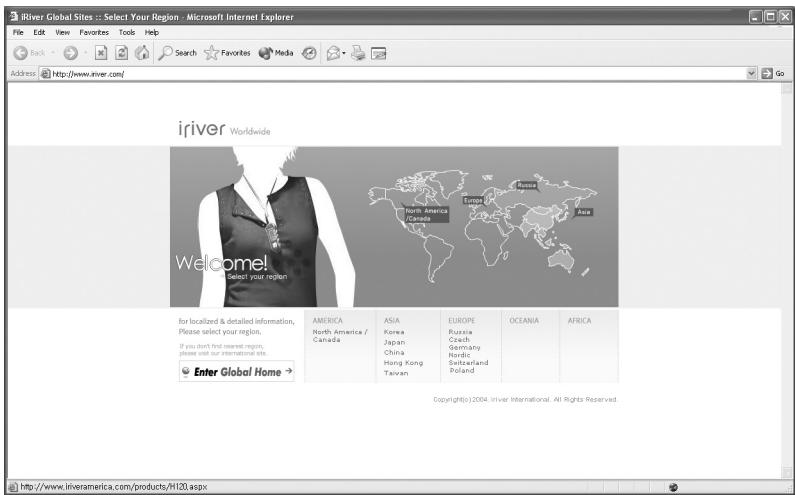Open the Edit menu
Screen dimensions: 795x495
(x=39, y=32)
